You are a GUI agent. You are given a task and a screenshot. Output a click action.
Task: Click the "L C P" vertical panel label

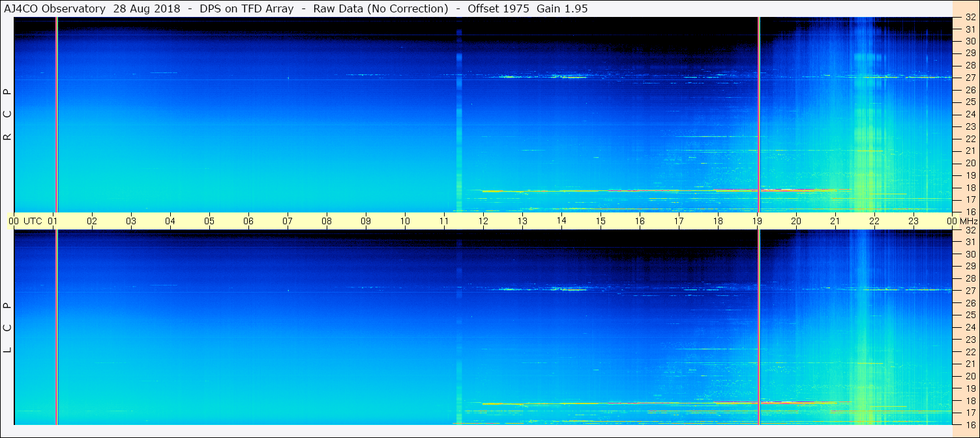[x=8, y=328]
